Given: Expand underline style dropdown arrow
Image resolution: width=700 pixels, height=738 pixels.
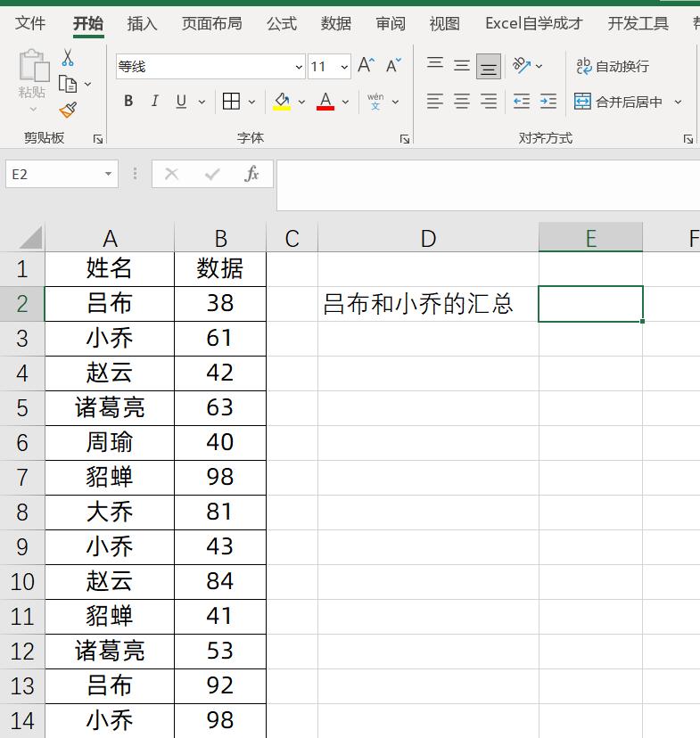Looking at the screenshot, I should 202,102.
